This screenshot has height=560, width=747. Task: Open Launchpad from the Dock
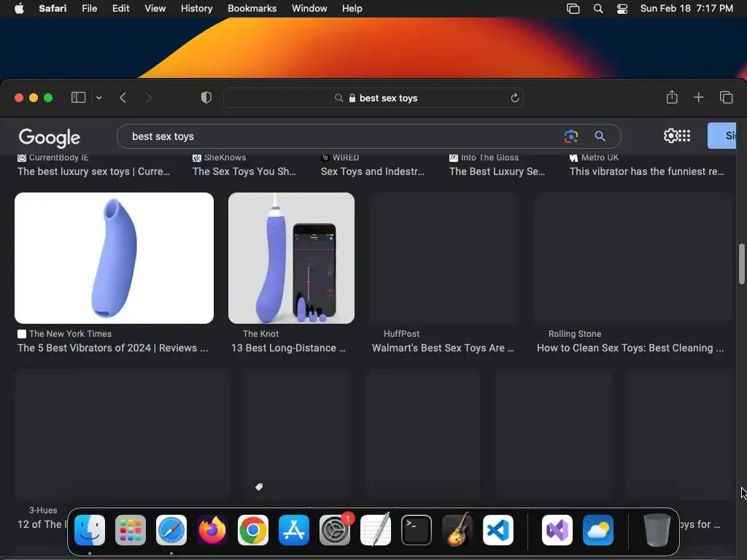point(131,530)
